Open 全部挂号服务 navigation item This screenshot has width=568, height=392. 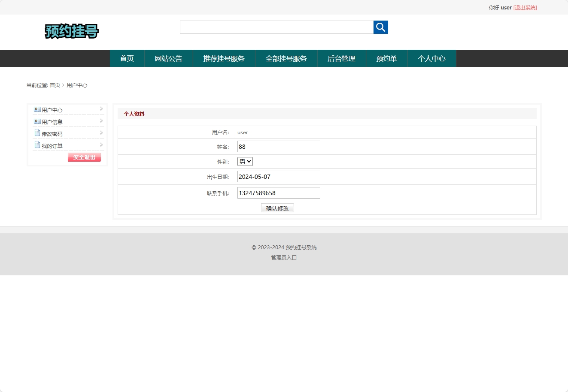point(286,58)
